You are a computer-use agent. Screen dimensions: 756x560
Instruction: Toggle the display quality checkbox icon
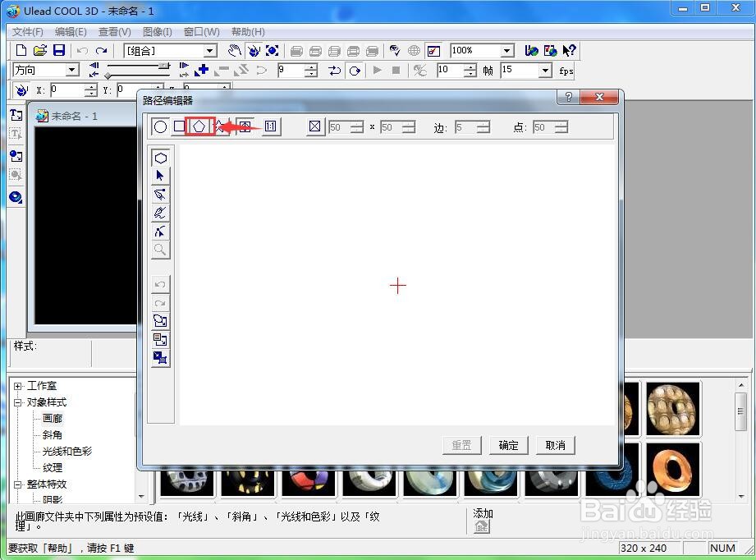(433, 51)
